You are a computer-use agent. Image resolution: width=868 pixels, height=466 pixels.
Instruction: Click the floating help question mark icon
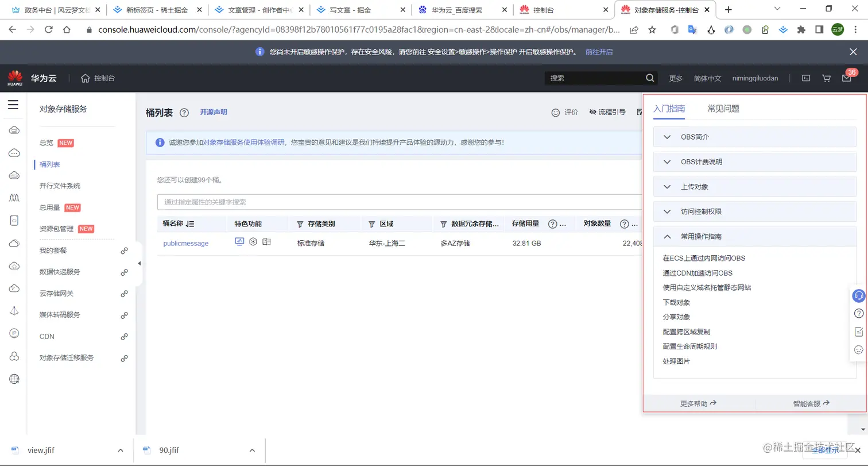859,313
